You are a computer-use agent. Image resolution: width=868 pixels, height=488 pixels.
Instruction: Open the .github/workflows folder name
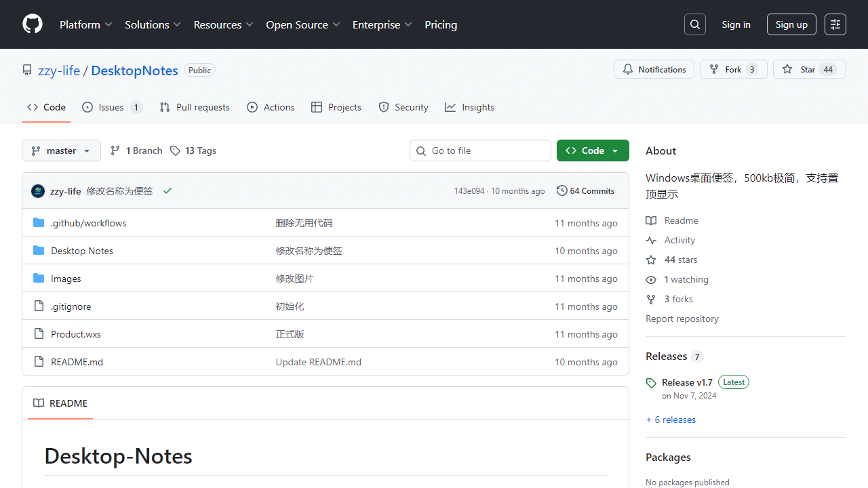[x=88, y=223]
